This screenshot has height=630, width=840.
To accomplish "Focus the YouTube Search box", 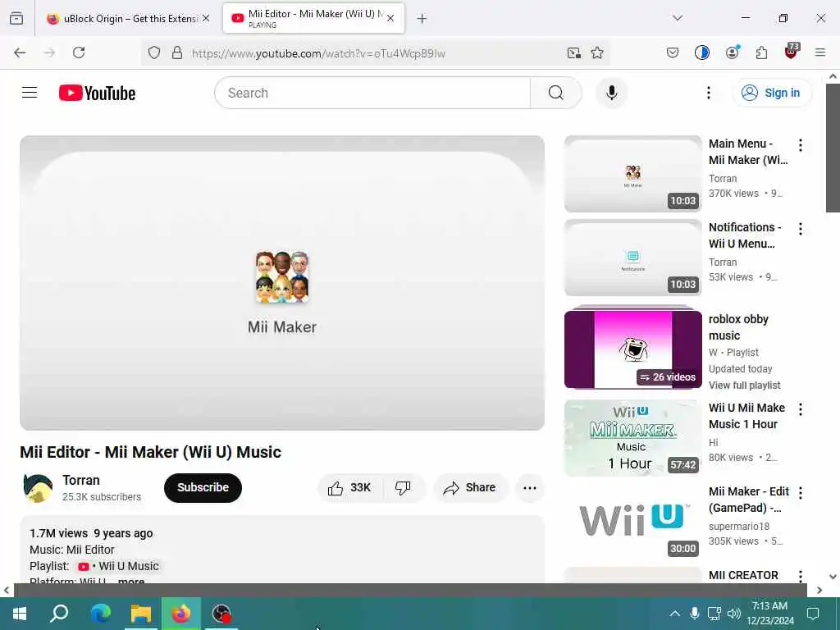I will (x=372, y=93).
